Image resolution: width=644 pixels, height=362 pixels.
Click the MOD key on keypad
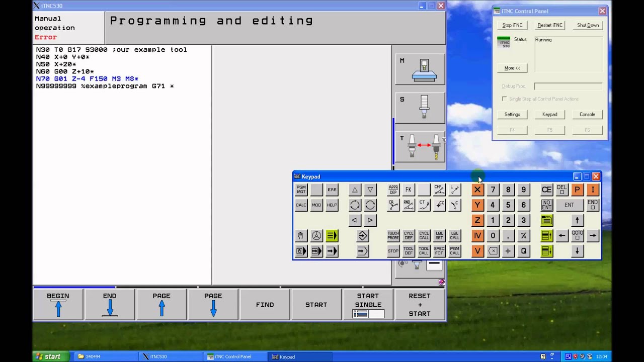[x=316, y=205]
